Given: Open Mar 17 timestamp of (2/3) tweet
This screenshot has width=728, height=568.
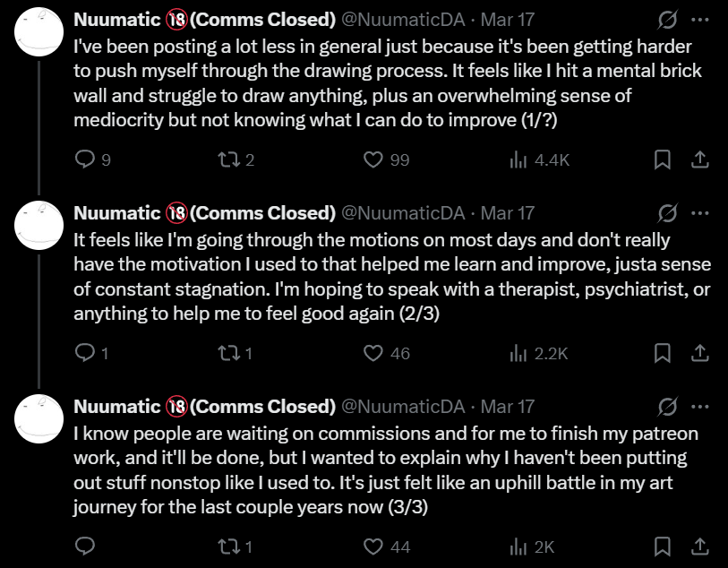Looking at the screenshot, I should 507,212.
